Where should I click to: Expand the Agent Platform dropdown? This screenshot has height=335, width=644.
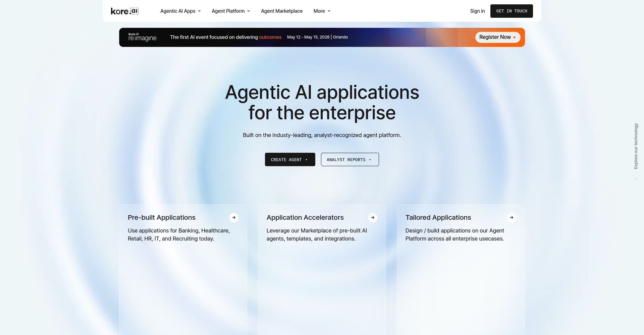[x=231, y=11]
